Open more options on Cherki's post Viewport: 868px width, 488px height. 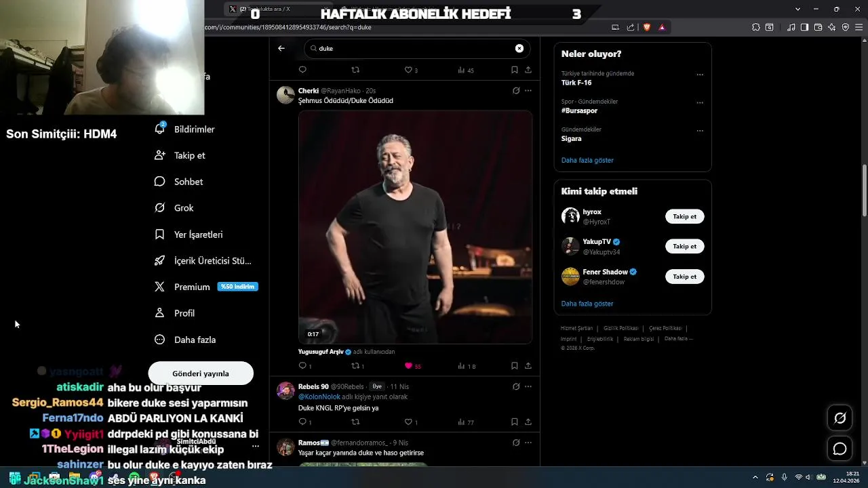(x=528, y=91)
